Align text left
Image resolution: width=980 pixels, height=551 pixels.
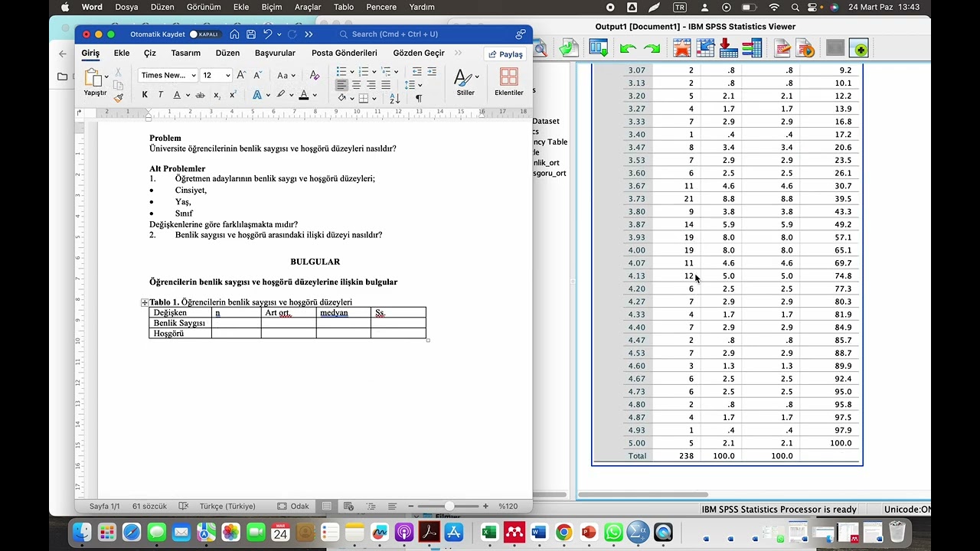341,85
